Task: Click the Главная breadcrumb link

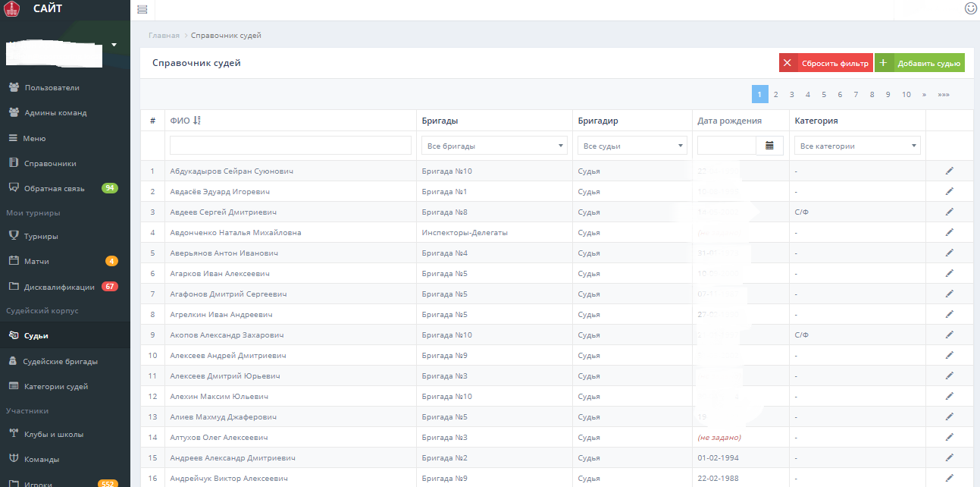Action: (x=164, y=36)
